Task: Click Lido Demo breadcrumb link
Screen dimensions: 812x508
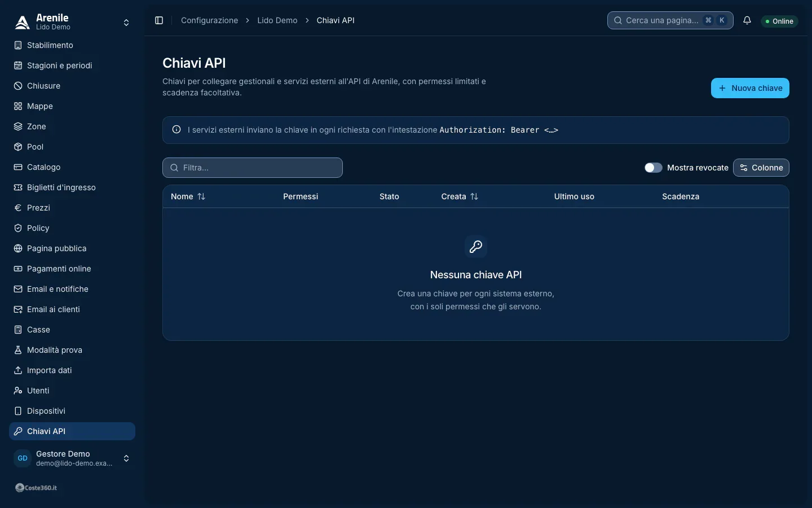Action: click(277, 20)
